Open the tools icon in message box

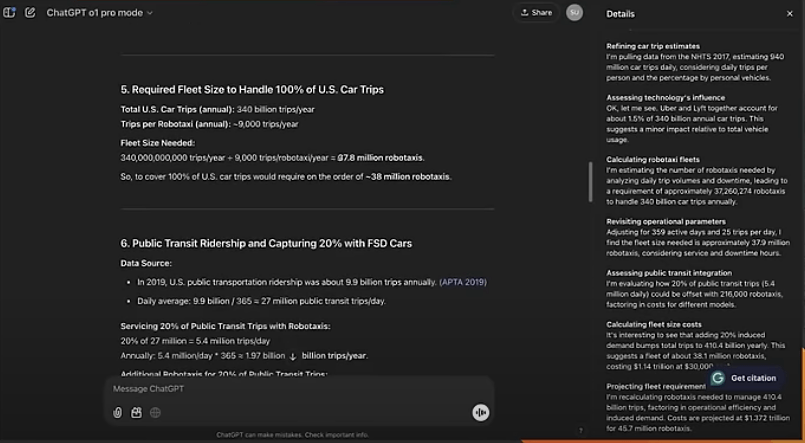tap(136, 412)
